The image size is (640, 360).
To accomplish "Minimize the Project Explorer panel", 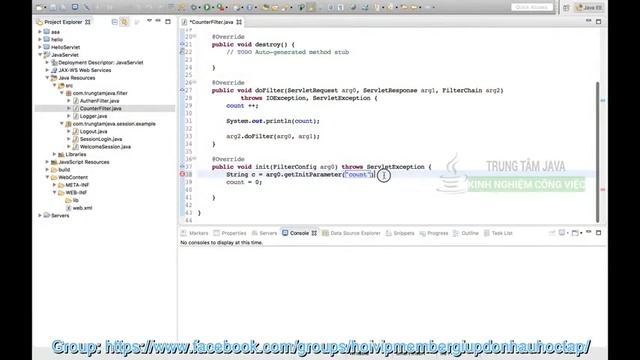I will (x=158, y=21).
